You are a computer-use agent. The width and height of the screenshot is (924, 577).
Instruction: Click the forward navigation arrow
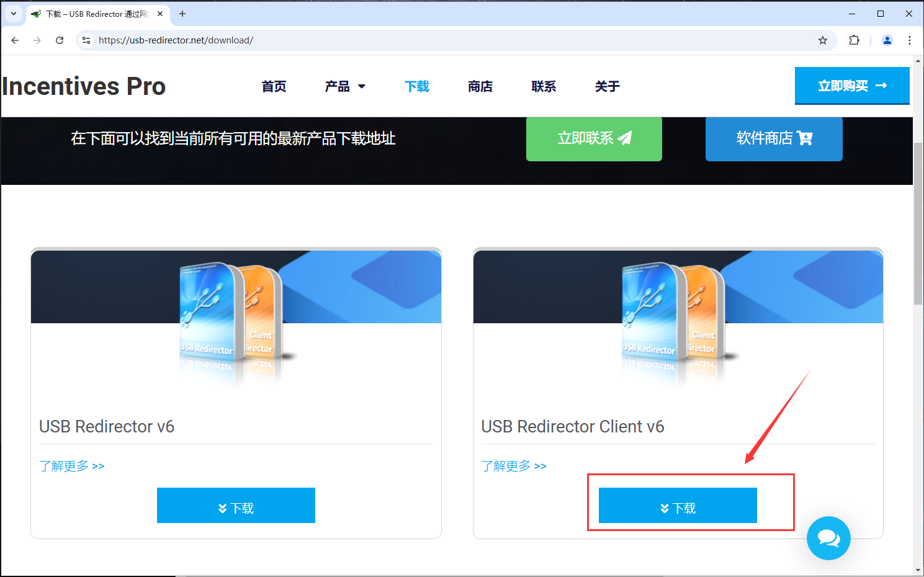[37, 40]
